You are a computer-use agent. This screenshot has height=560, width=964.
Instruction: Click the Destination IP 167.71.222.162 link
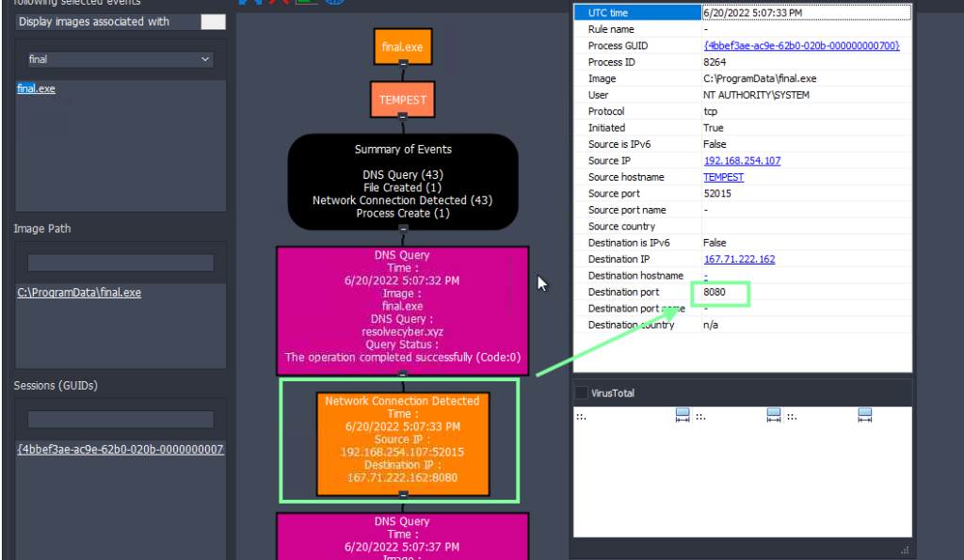739,259
